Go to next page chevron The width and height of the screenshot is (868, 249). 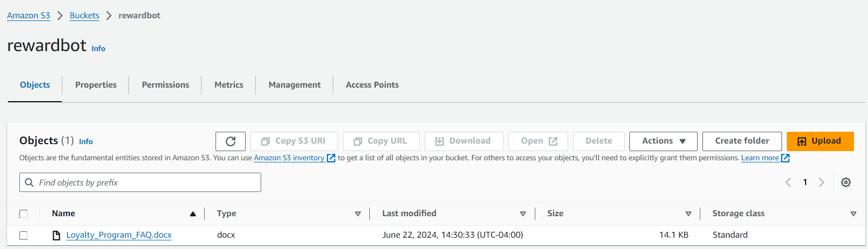click(x=821, y=182)
